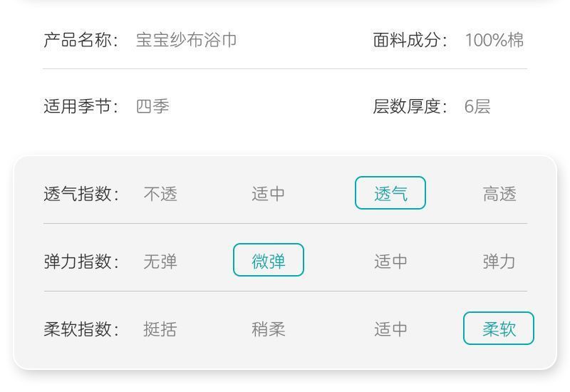Image resolution: width=570 pixels, height=392 pixels.
Task: Select 高透 breathability option
Action: [499, 194]
